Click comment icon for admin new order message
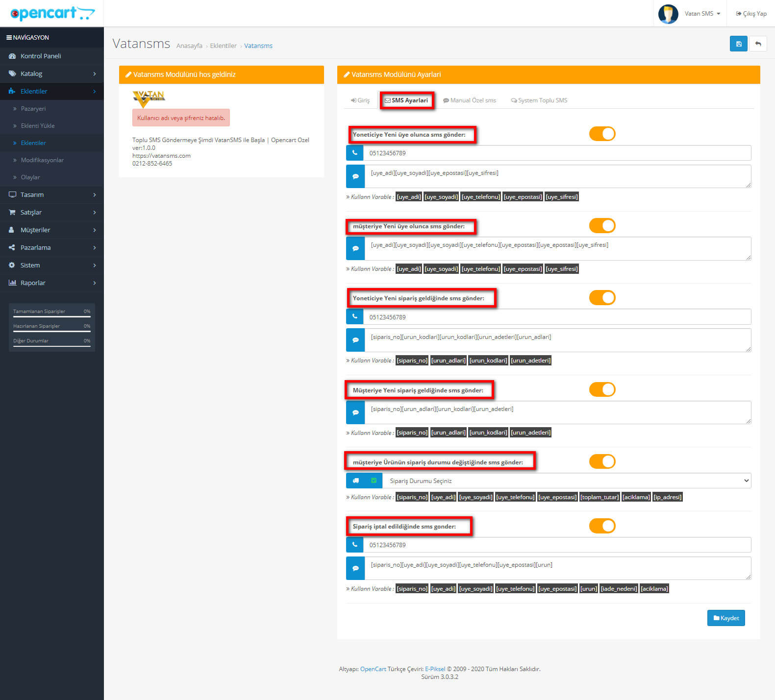Image resolution: width=775 pixels, height=700 pixels. (355, 340)
